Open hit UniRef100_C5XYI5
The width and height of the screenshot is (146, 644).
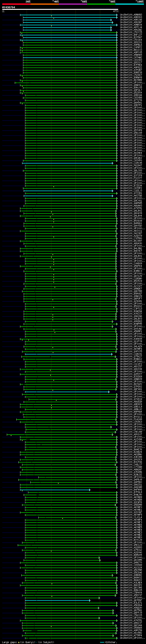point(131,32)
